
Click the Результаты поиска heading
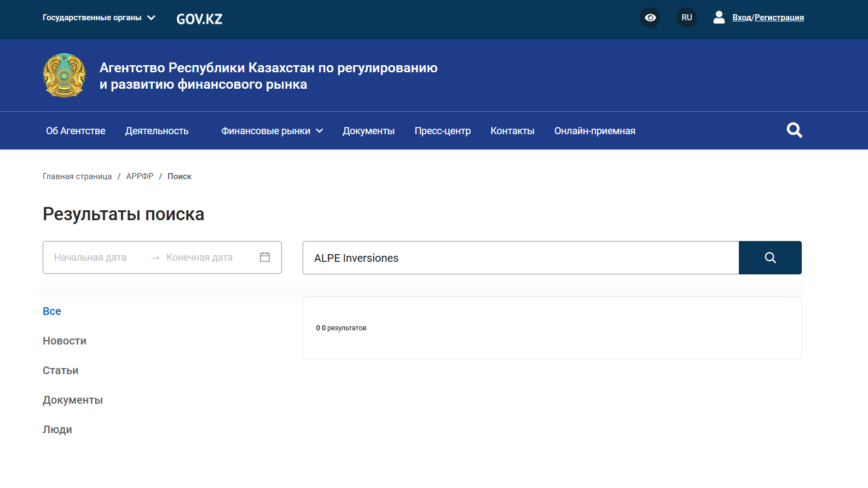(124, 214)
